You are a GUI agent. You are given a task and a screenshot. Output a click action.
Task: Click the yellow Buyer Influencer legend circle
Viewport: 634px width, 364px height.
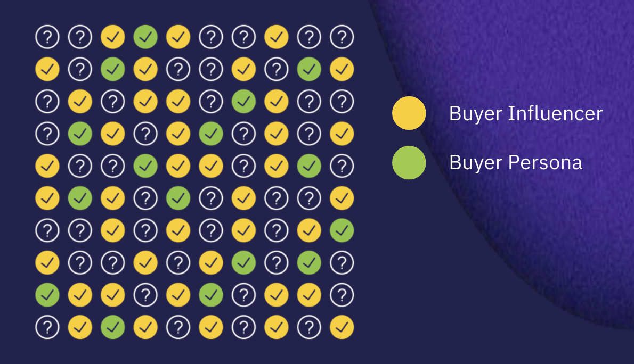(409, 113)
